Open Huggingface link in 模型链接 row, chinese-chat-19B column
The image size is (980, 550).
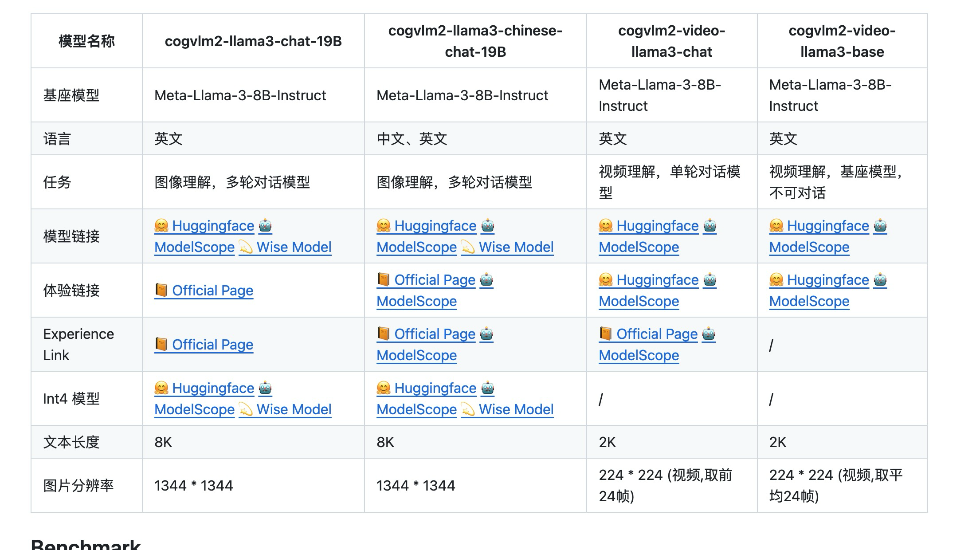435,226
